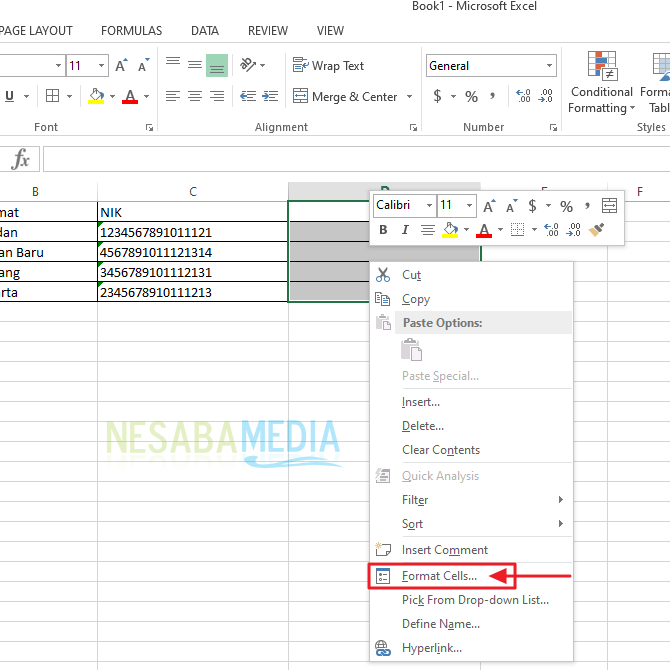Decrease indent in Alignment group
The image size is (670, 670).
(x=248, y=96)
